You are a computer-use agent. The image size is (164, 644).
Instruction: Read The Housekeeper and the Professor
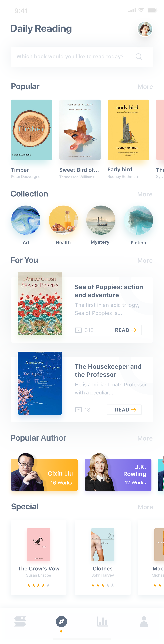[124, 409]
